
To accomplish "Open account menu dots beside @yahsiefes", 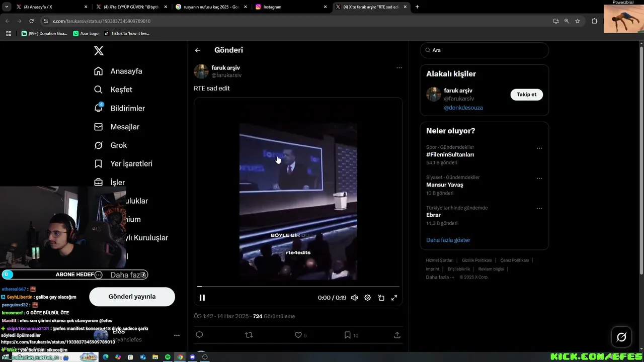I will coord(177,335).
